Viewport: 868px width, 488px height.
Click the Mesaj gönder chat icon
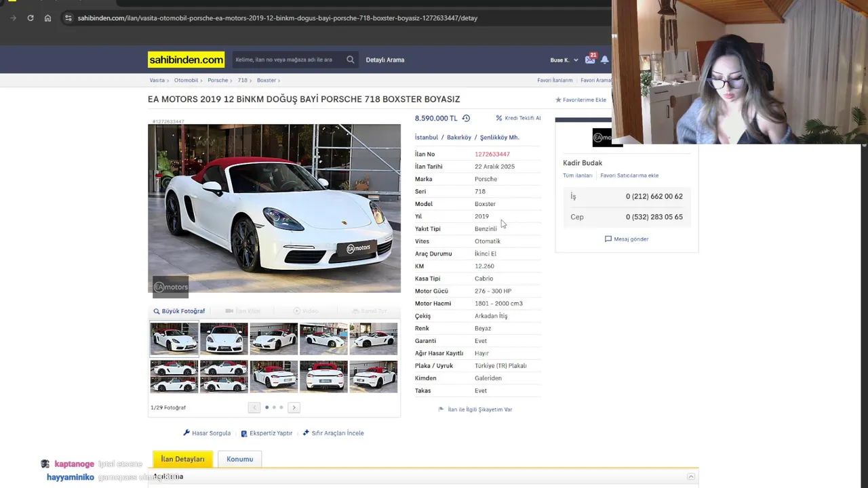608,239
